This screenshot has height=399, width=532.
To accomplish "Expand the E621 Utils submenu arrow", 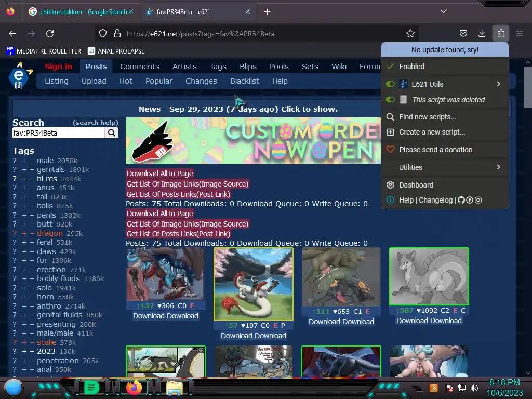I will coord(498,84).
